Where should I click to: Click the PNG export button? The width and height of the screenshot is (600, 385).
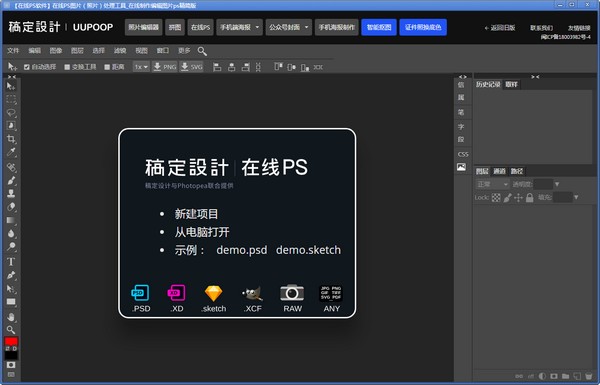tap(165, 67)
